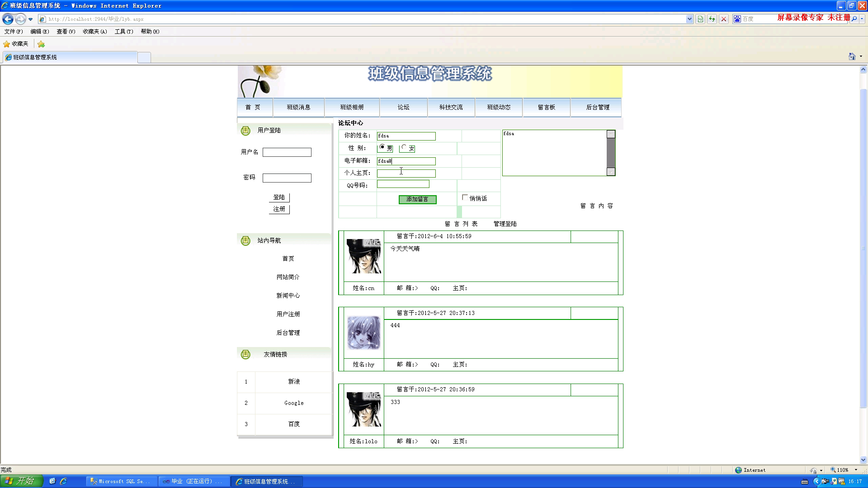
Task: Switch to Microsoft SQL Server taskbar window
Action: [121, 482]
